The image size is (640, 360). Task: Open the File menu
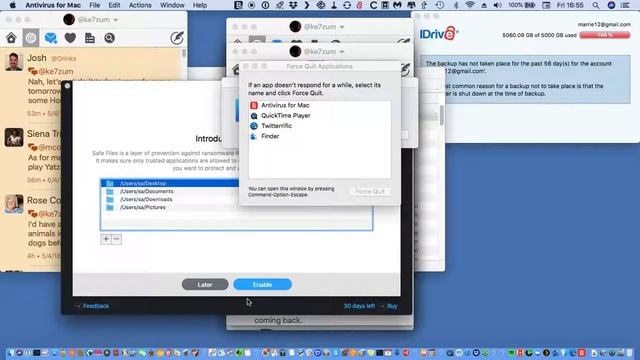pyautogui.click(x=95, y=5)
